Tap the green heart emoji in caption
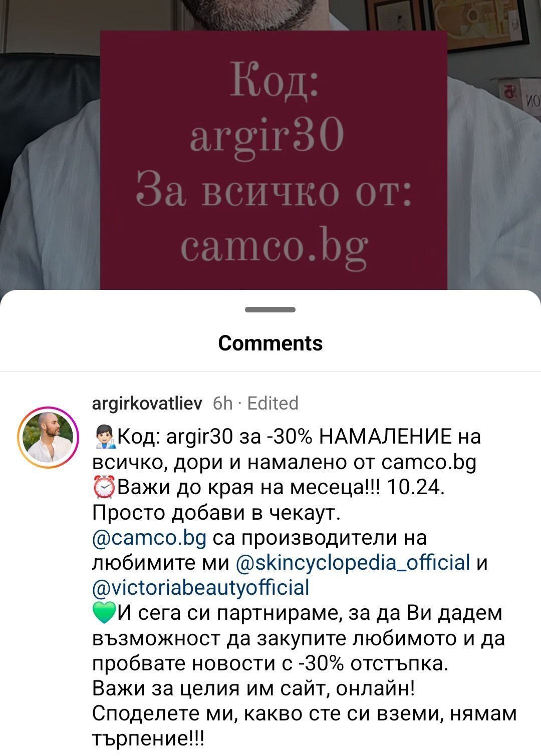This screenshot has width=541, height=756. [104, 613]
